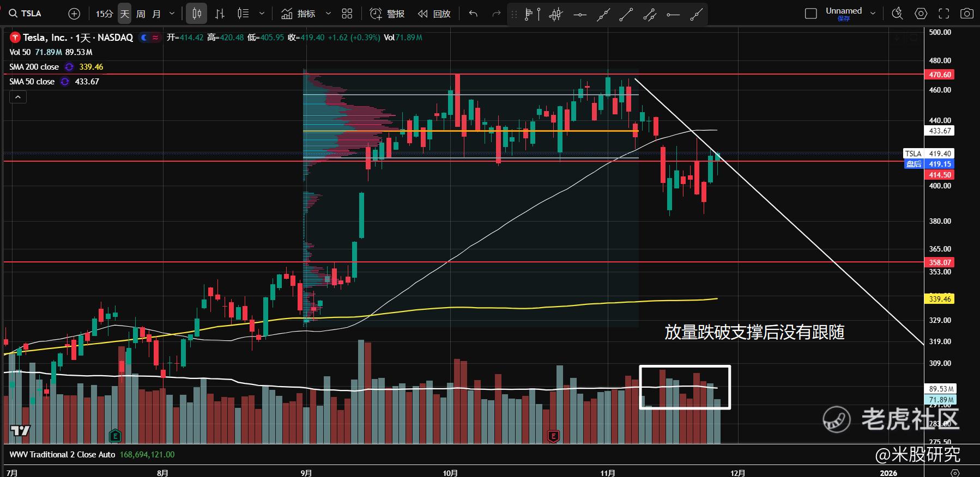Viewport: 980px width, 477px height.
Task: Create an alert with 警报
Action: (387, 14)
